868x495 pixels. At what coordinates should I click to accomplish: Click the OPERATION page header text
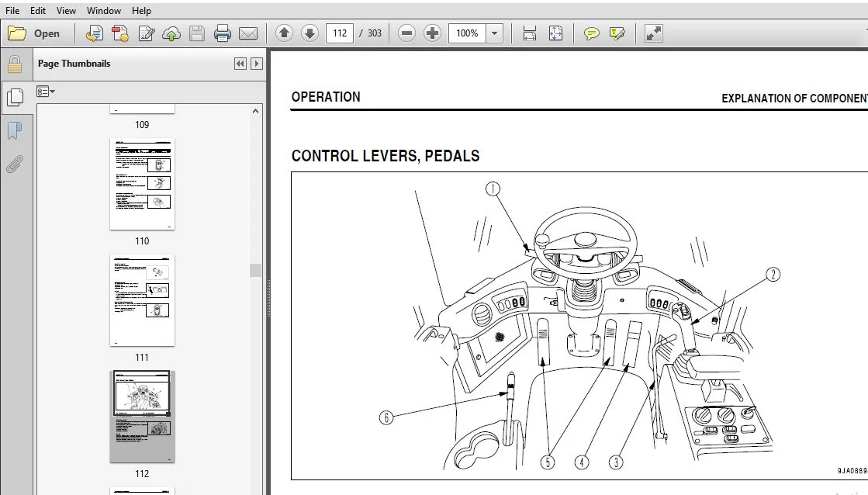pos(326,97)
